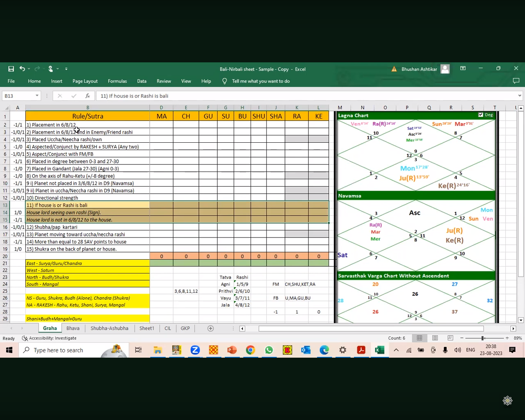The height and width of the screenshot is (420, 525).
Task: Click the Undo arrow icon
Action: [x=22, y=69]
